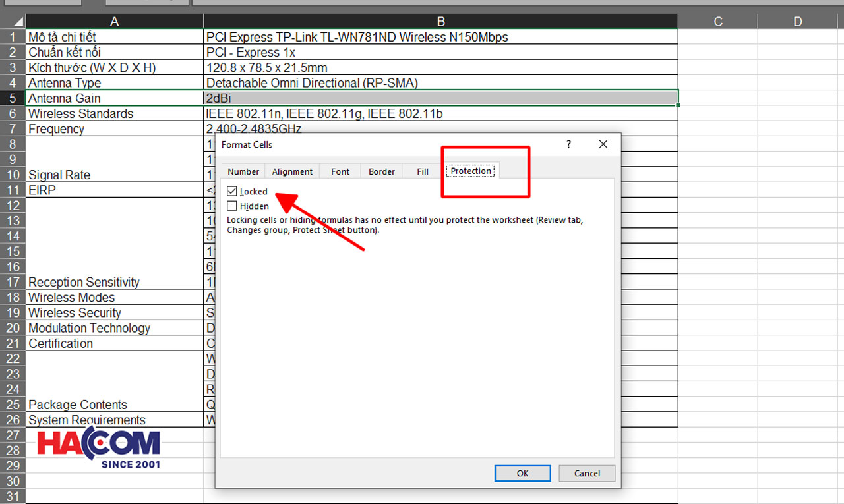
Task: Select the column A header
Action: pyautogui.click(x=114, y=20)
